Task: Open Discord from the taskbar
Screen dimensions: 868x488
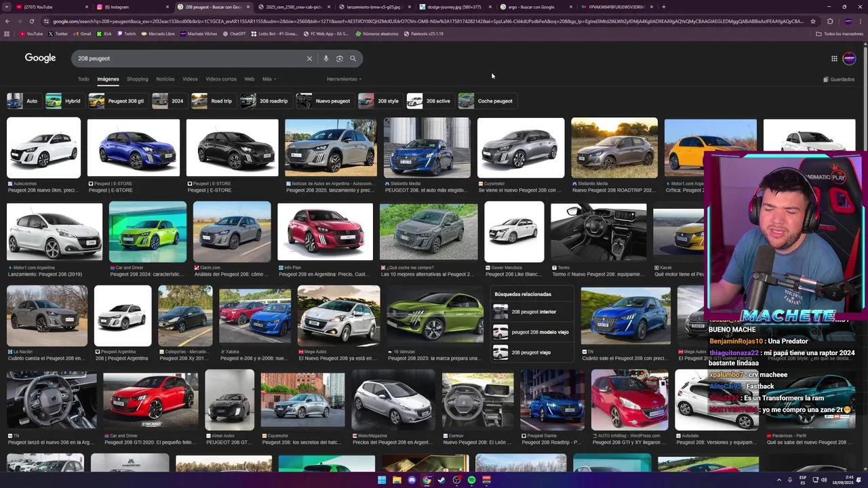Action: 412,480
